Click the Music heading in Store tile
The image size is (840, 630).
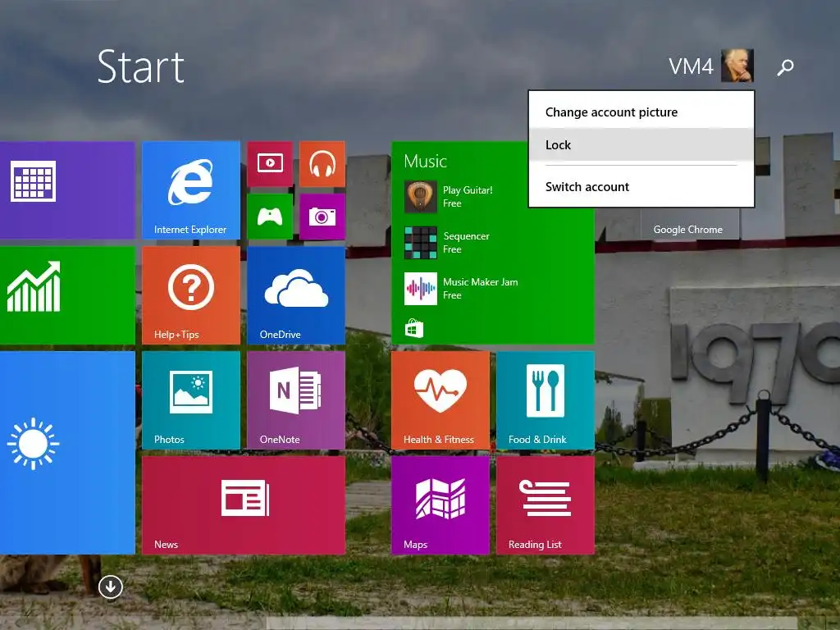point(426,162)
